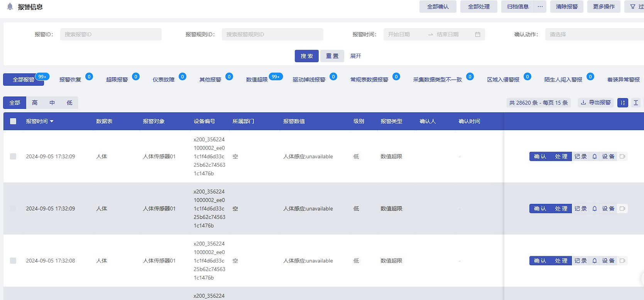Click the 开始日期 start date field
The height and width of the screenshot is (300, 644).
point(405,34)
